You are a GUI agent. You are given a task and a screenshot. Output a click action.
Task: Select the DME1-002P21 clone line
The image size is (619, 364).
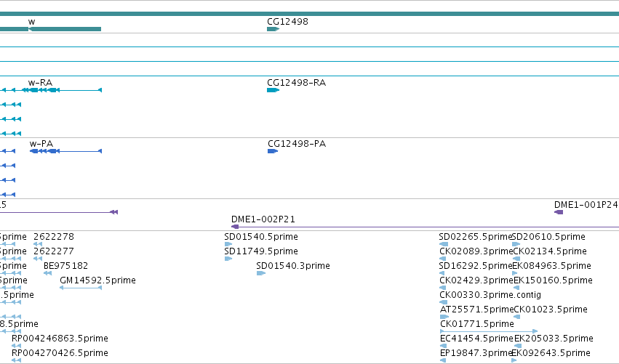[426, 227]
